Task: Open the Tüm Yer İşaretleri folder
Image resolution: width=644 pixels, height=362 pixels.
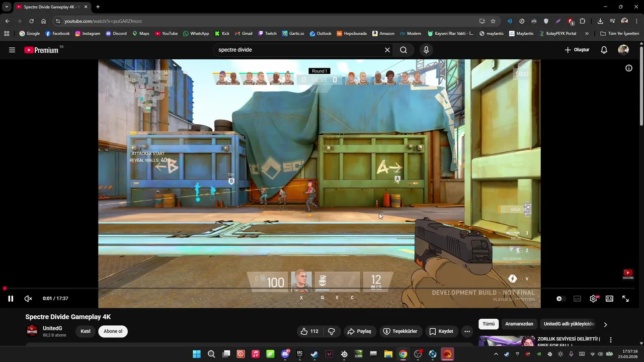Action: pos(619,34)
